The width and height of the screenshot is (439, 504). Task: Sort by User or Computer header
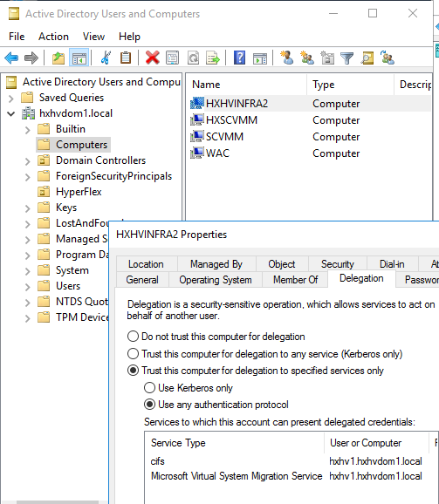tap(377, 443)
